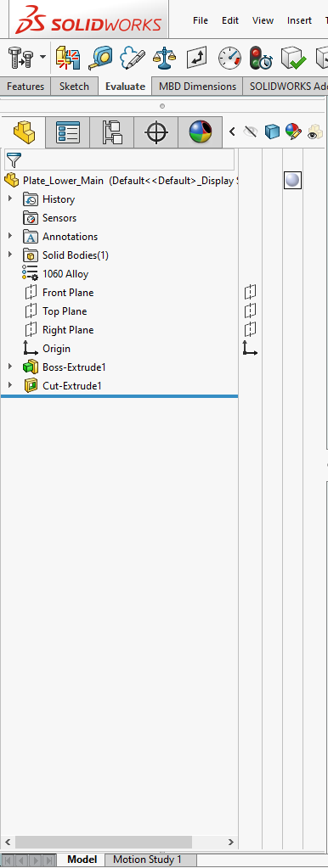Open the DimXpertManager crosshair tab
This screenshot has width=328, height=868.
156,132
